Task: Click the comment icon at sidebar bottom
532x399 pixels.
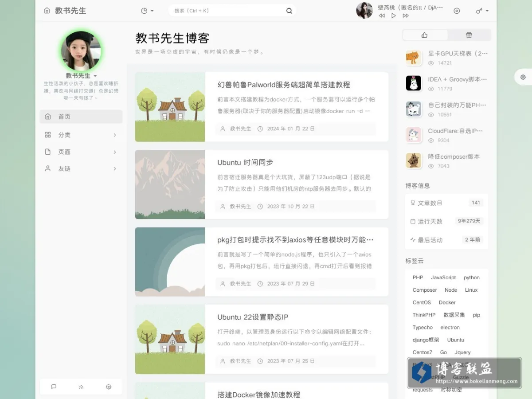Action: click(x=54, y=387)
